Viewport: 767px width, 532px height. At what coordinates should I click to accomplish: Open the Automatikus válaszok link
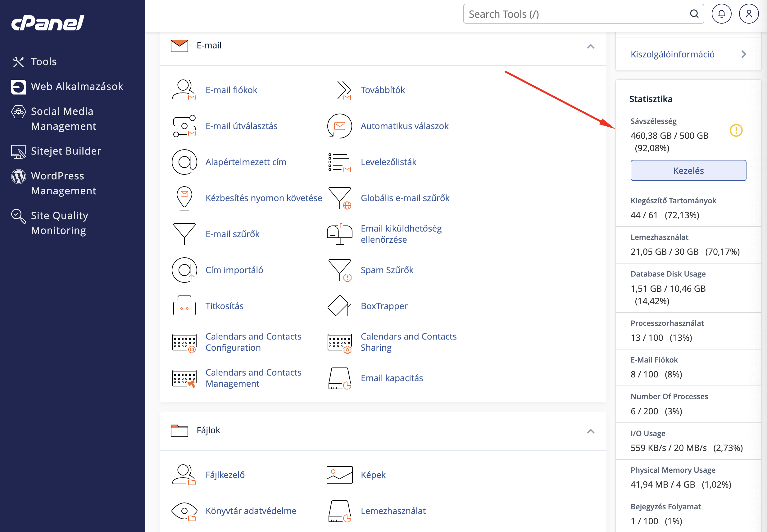click(x=404, y=126)
